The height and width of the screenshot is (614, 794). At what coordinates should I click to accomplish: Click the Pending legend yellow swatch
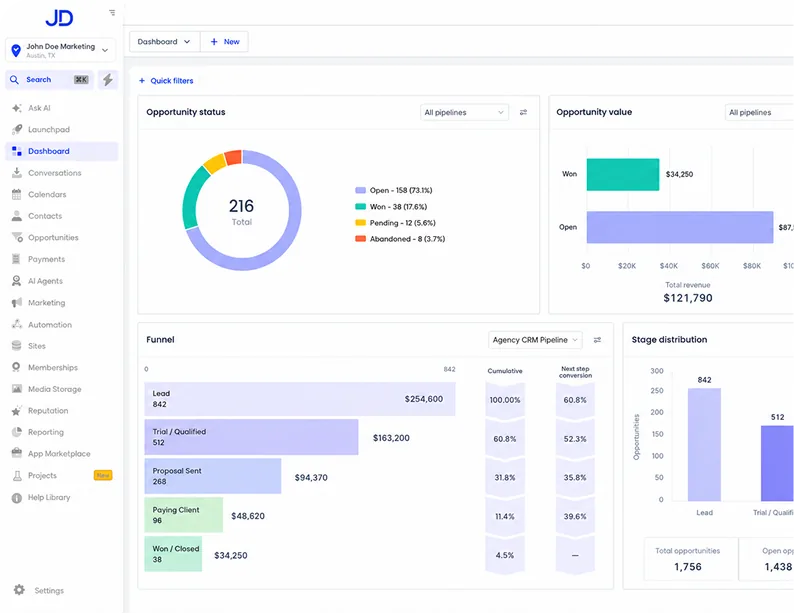360,223
